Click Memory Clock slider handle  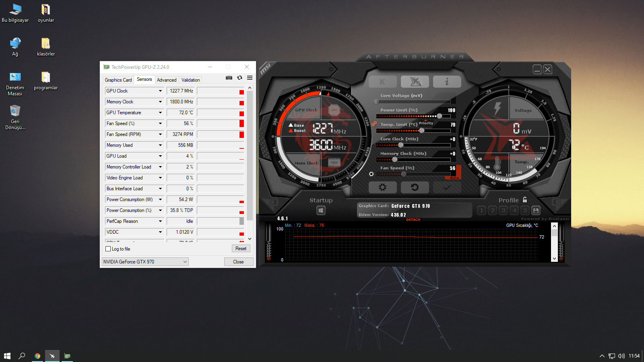tap(394, 159)
